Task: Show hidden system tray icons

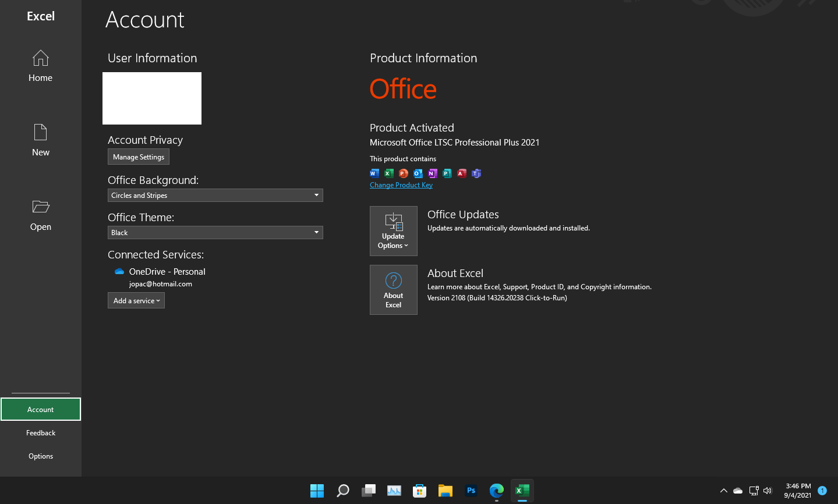Action: [x=724, y=491]
